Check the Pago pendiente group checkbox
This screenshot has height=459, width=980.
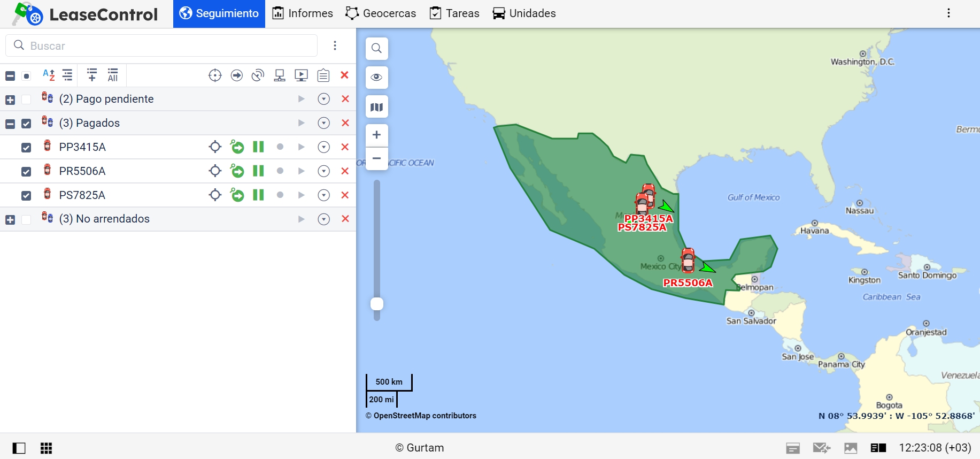pyautogui.click(x=26, y=100)
